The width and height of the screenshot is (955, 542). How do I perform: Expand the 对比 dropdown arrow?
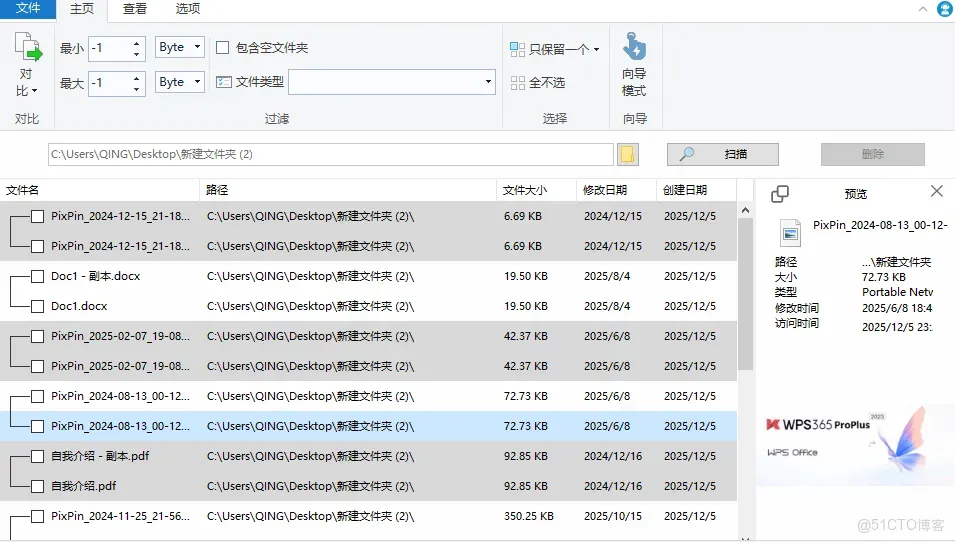[34, 91]
